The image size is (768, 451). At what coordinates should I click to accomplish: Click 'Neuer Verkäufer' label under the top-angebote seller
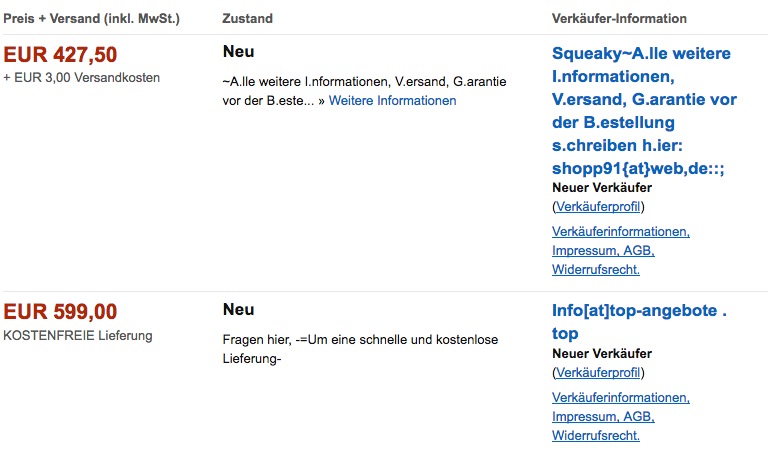(602, 354)
